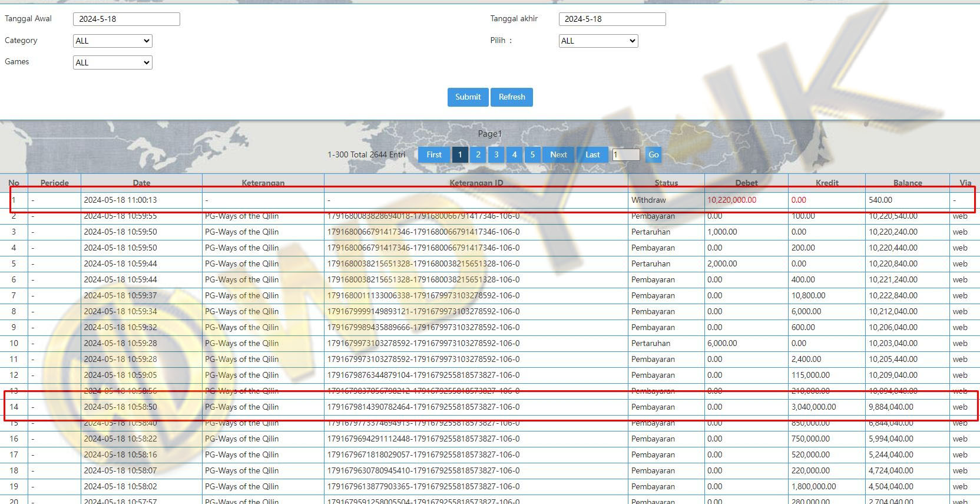Viewport: 980px width, 504px height.
Task: Open the Category dropdown
Action: point(112,41)
